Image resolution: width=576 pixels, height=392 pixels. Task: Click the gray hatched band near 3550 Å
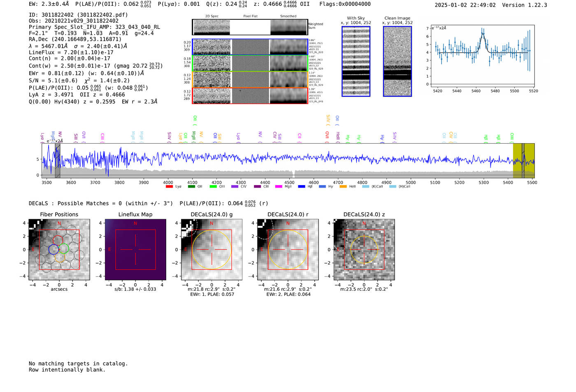[x=58, y=160]
